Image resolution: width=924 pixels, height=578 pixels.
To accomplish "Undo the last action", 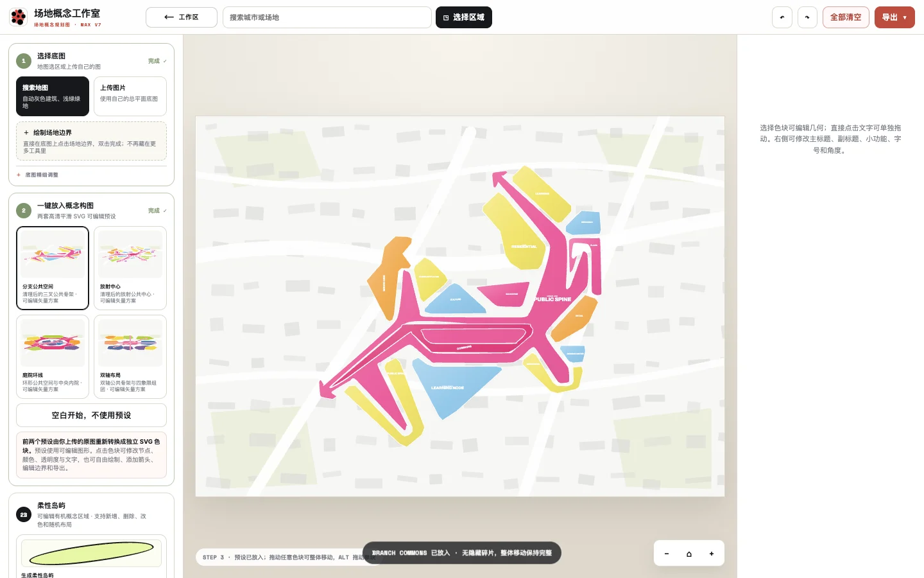I will pyautogui.click(x=782, y=17).
